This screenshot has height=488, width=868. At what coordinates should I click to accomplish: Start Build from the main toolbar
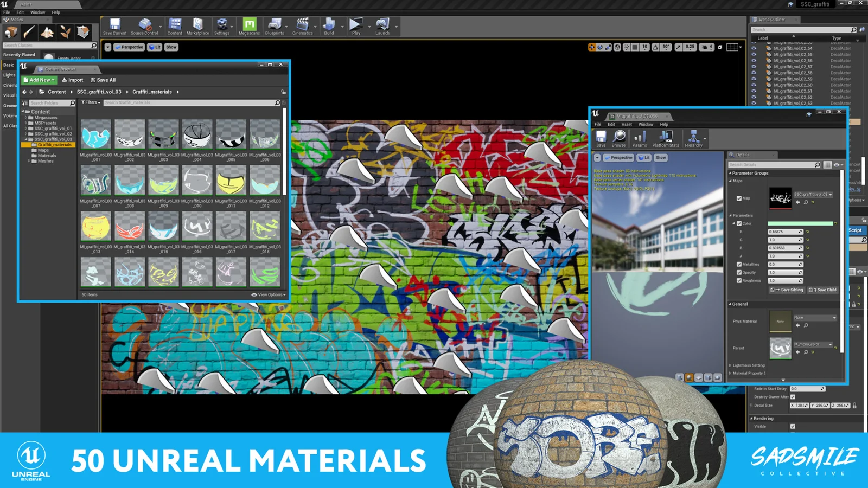pyautogui.click(x=329, y=25)
